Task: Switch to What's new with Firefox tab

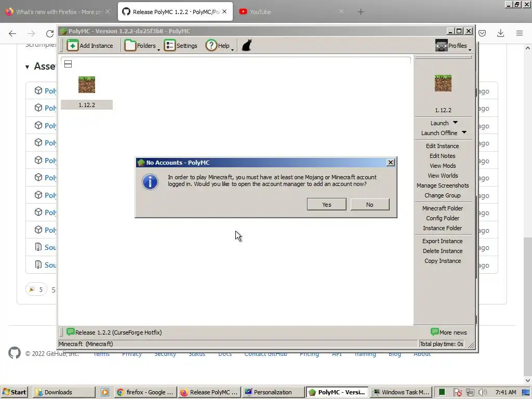Action: point(58,11)
